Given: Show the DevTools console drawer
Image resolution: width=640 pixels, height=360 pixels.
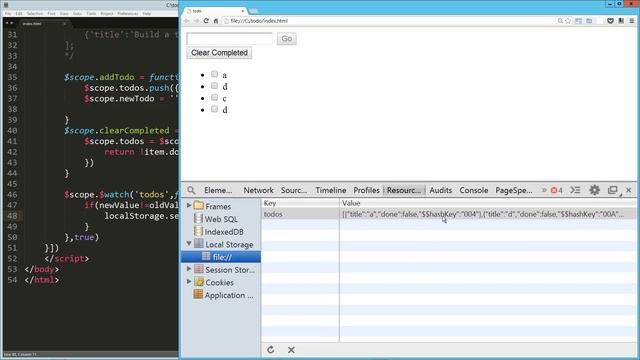Looking at the screenshot, I should 575,190.
